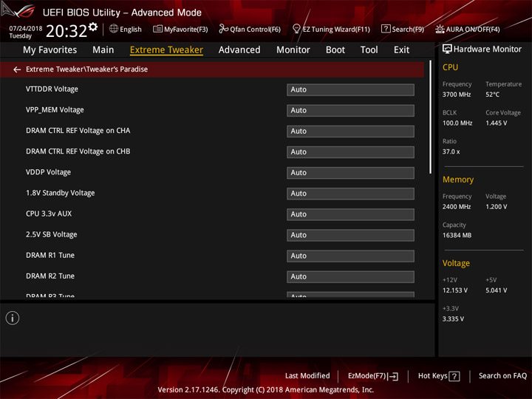Open DRAM CTRL REF Voltage on CHA field

coord(350,132)
